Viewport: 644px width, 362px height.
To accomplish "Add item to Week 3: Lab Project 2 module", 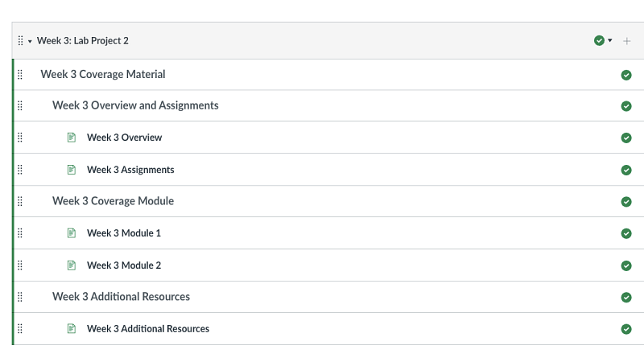I will (x=627, y=41).
